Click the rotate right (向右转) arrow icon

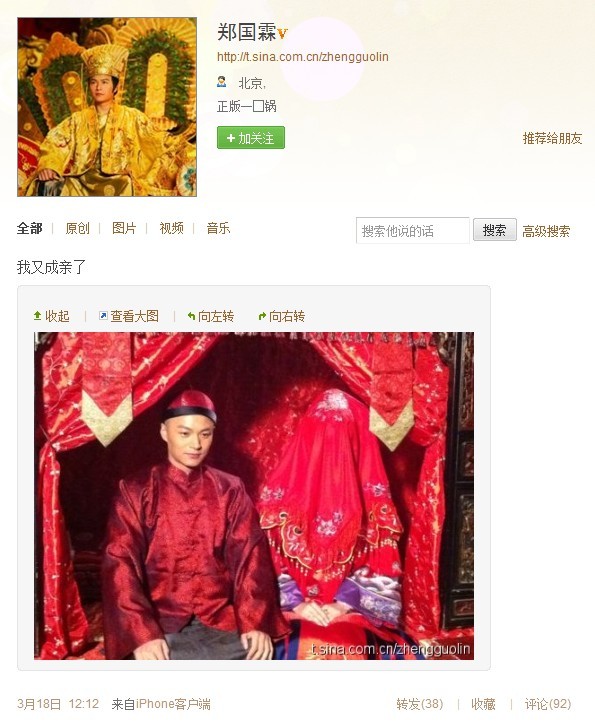coord(262,316)
